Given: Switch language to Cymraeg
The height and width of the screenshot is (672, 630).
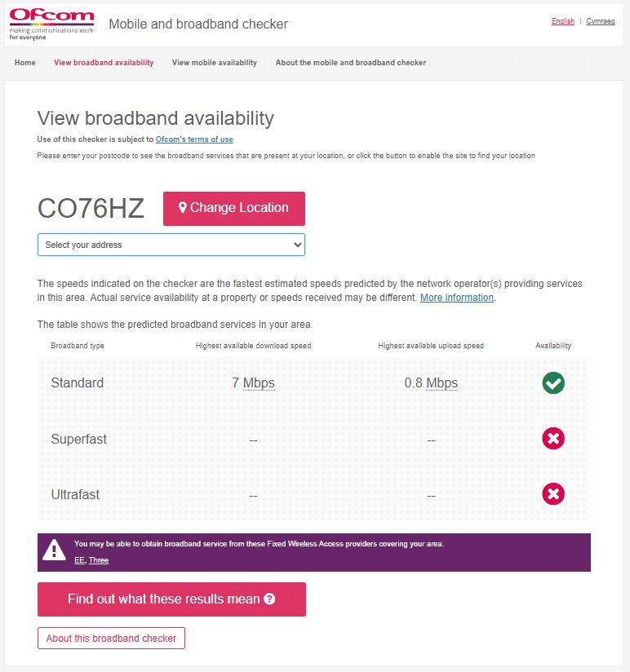Looking at the screenshot, I should pos(601,21).
